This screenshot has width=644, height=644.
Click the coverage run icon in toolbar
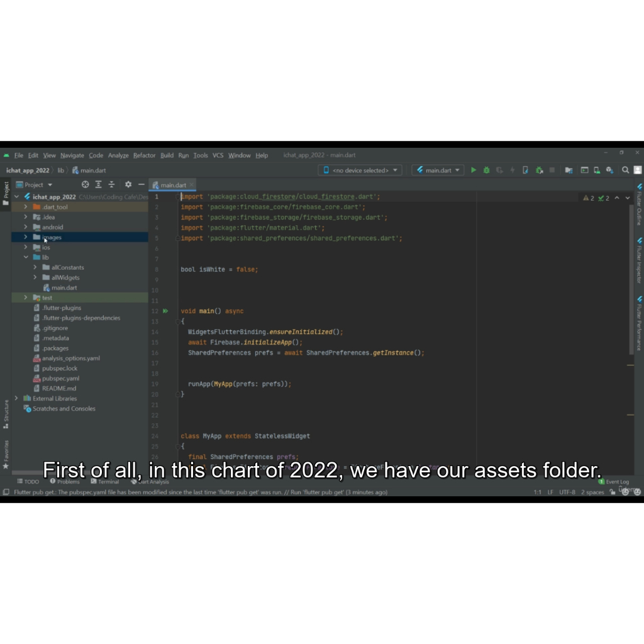click(x=499, y=170)
